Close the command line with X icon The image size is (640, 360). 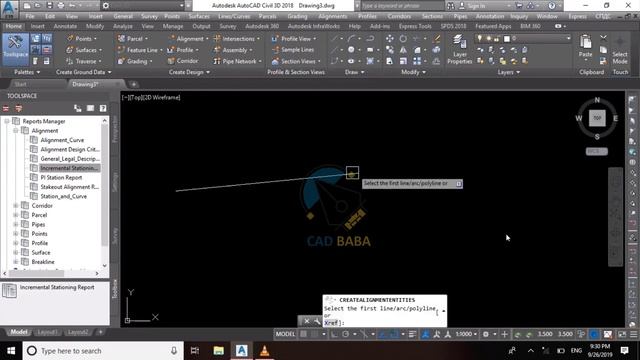point(307,321)
